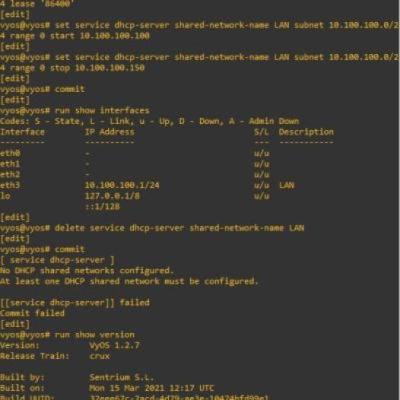Click the '[ service dhcp-server ]' line

tap(57, 260)
